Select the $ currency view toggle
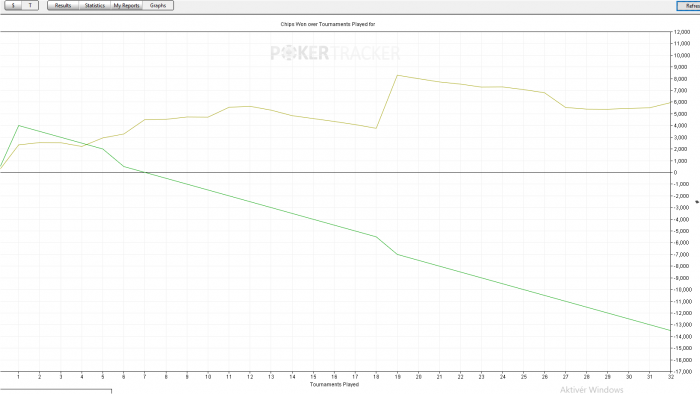 13,5
